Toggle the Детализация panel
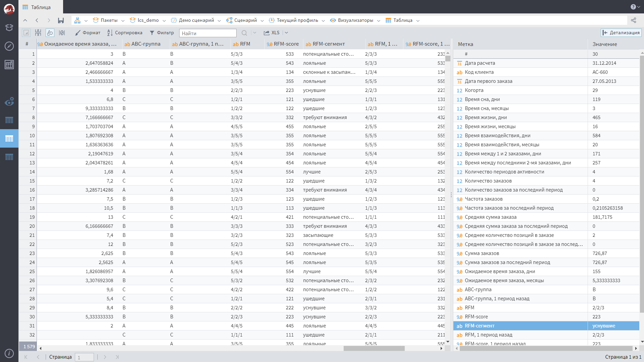Viewport: 644px width, 362px height. [x=621, y=33]
